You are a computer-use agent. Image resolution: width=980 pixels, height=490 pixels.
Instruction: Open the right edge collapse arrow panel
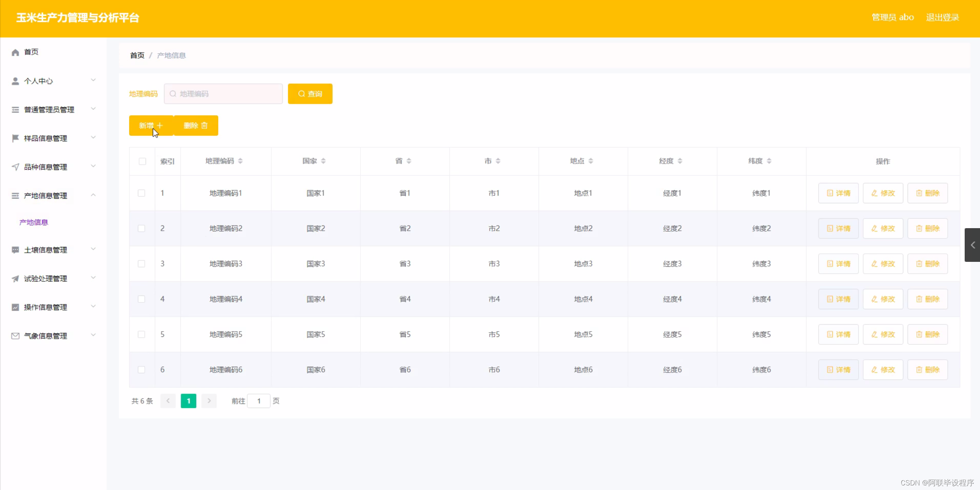tap(972, 245)
